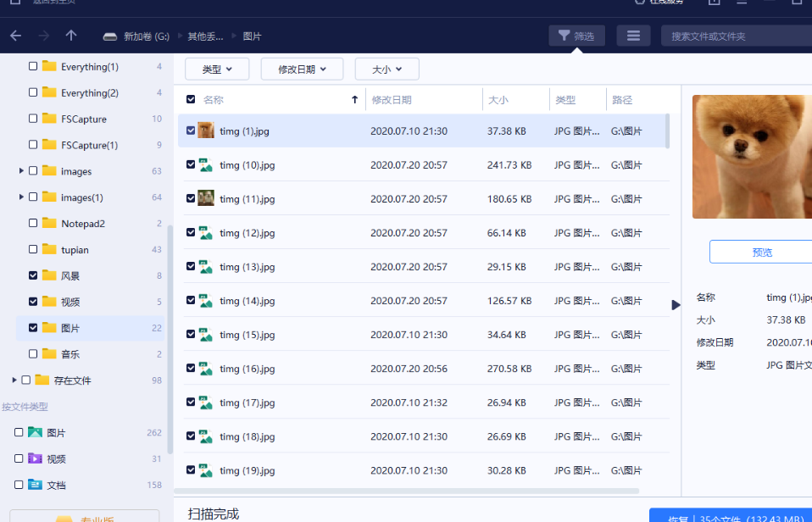Collapse the preview panel with the arrow
This screenshot has width=812, height=522.
(676, 304)
